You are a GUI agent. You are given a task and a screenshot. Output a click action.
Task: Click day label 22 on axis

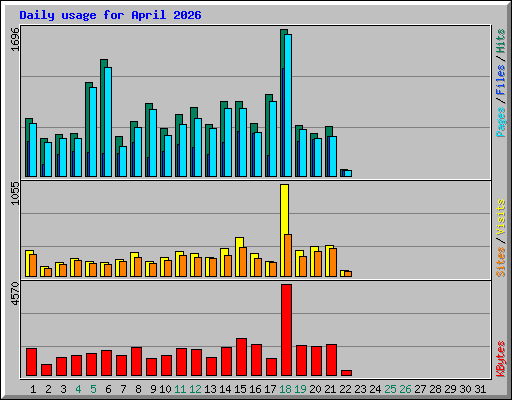[x=345, y=389]
